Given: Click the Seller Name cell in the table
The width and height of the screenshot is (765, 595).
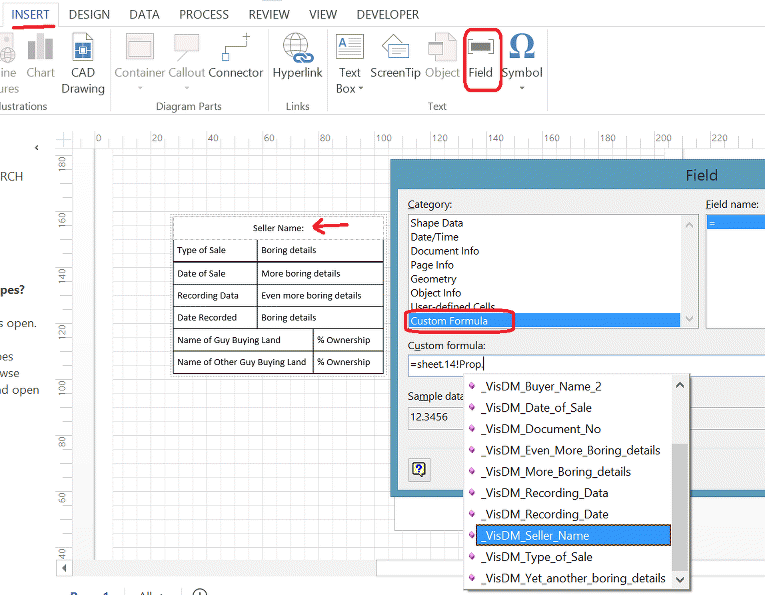Looking at the screenshot, I should (278, 227).
